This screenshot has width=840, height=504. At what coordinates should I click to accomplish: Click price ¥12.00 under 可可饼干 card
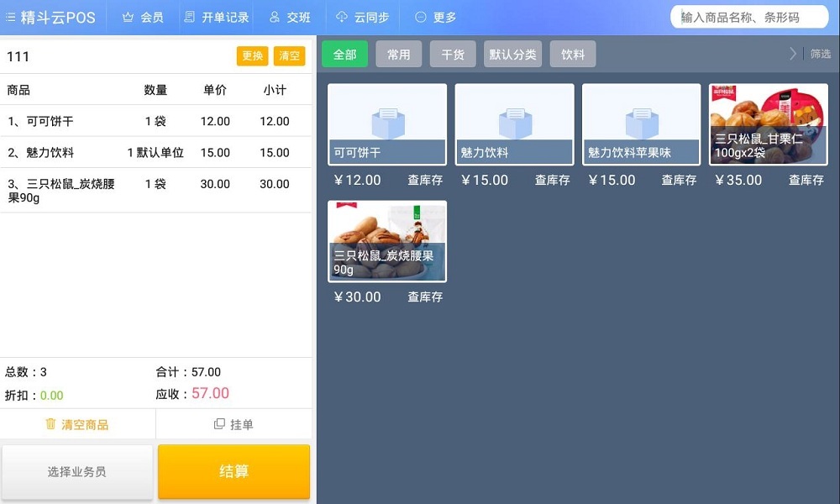coord(357,180)
